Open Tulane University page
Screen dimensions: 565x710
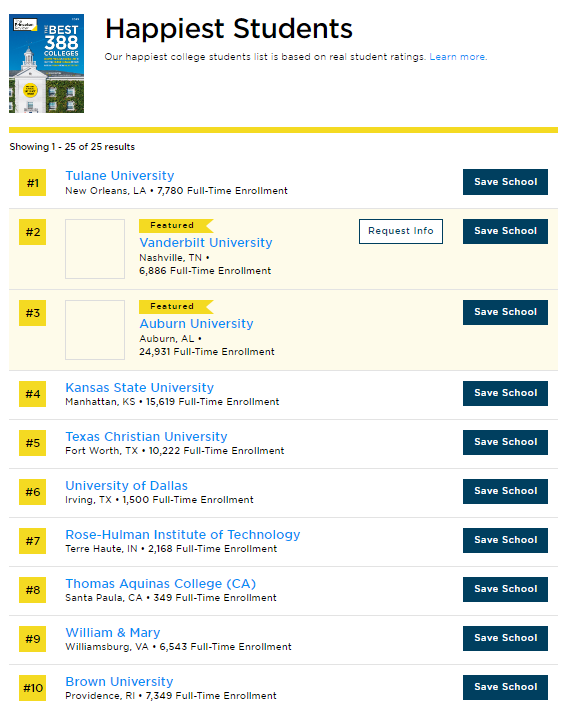(x=120, y=176)
